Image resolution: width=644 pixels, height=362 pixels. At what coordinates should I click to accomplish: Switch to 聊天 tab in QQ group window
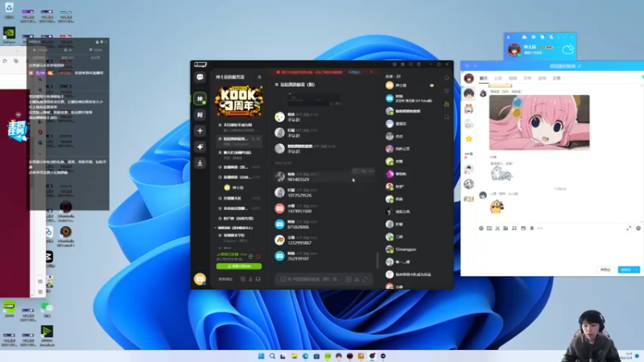pos(484,78)
